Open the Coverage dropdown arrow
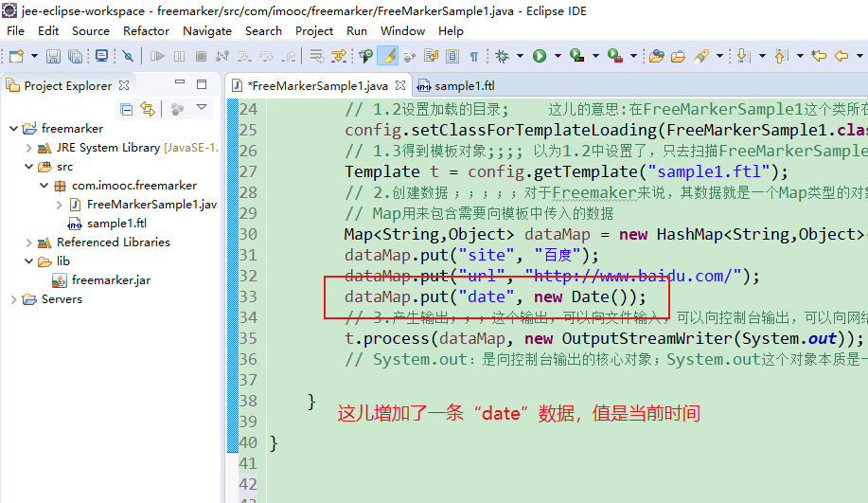Screen dimensions: 868x503 pos(595,56)
